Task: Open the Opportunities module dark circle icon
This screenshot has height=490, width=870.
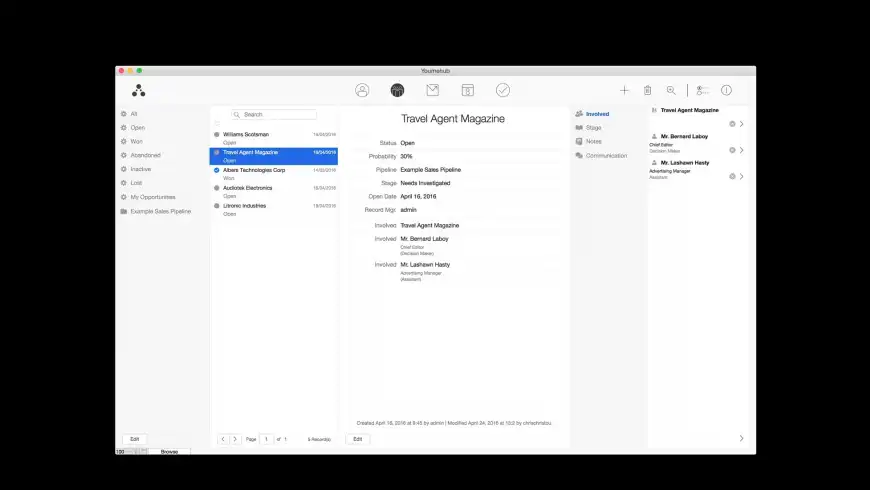Action: pyautogui.click(x=397, y=90)
